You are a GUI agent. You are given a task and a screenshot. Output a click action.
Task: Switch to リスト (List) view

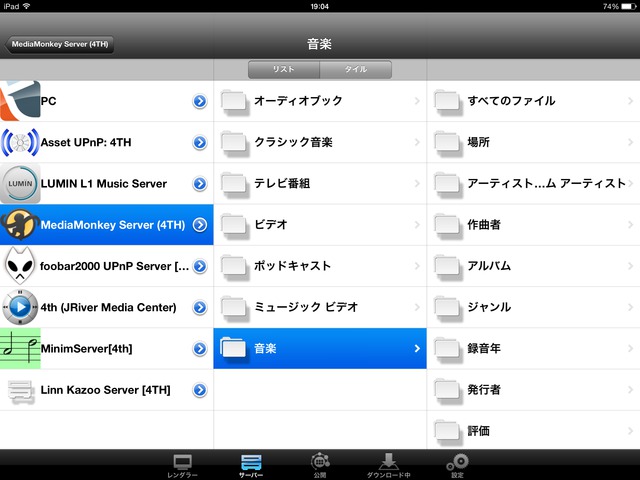284,69
